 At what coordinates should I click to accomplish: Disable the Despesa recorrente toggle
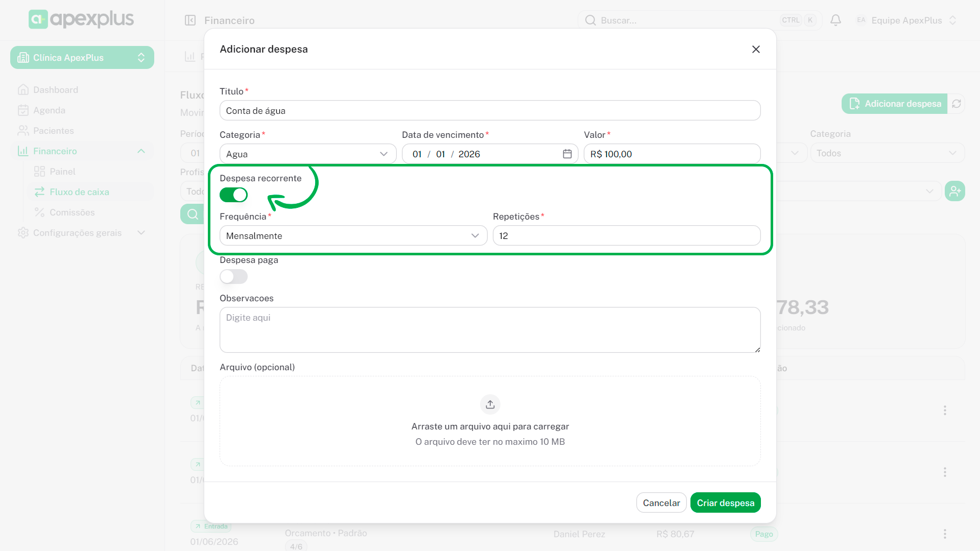click(233, 195)
